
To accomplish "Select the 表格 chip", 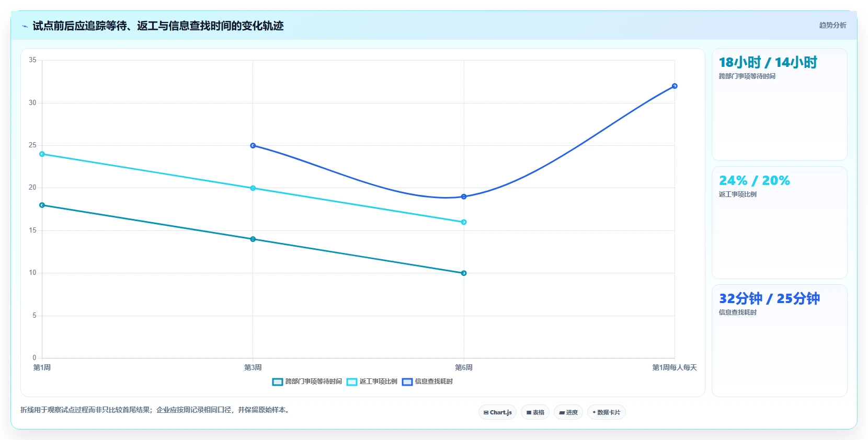I will (535, 412).
